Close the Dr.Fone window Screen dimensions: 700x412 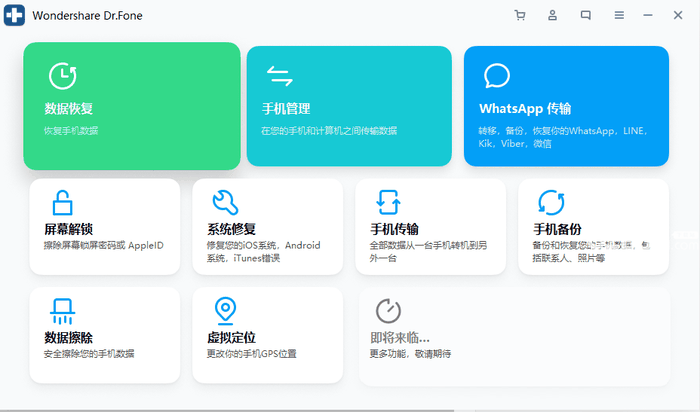tap(678, 16)
